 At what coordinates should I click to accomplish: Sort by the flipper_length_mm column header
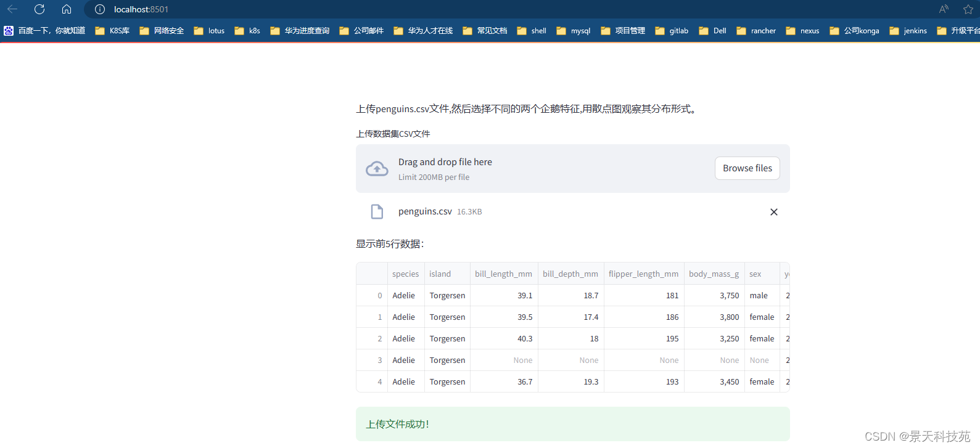click(644, 274)
